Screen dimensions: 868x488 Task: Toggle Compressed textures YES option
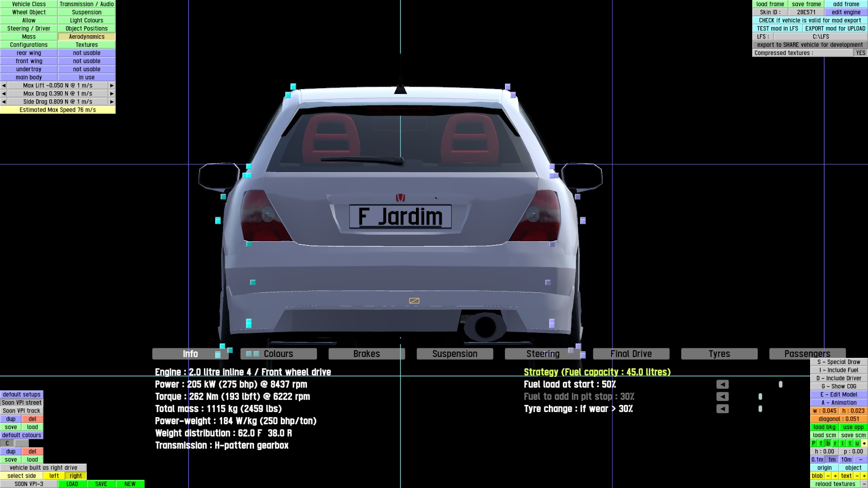(x=860, y=53)
